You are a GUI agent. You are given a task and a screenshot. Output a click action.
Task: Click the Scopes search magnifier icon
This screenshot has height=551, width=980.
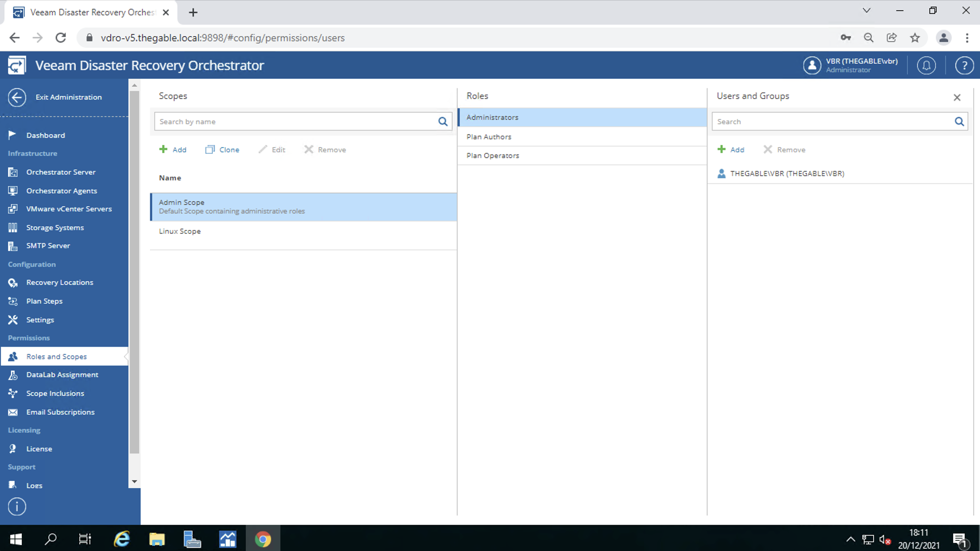(x=443, y=122)
